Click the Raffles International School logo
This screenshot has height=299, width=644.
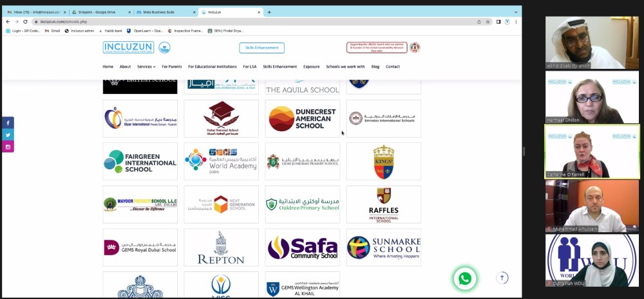384,204
